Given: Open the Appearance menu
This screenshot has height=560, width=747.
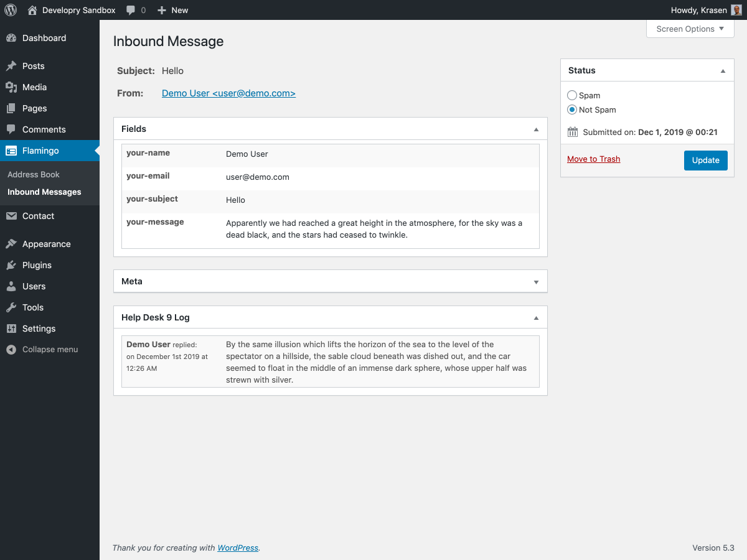Looking at the screenshot, I should 50,244.
